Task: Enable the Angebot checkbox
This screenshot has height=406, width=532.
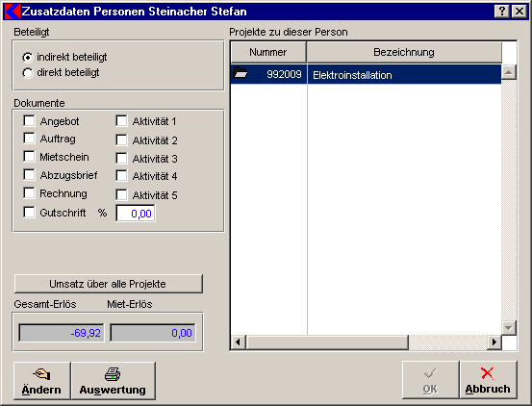Action: pos(29,120)
